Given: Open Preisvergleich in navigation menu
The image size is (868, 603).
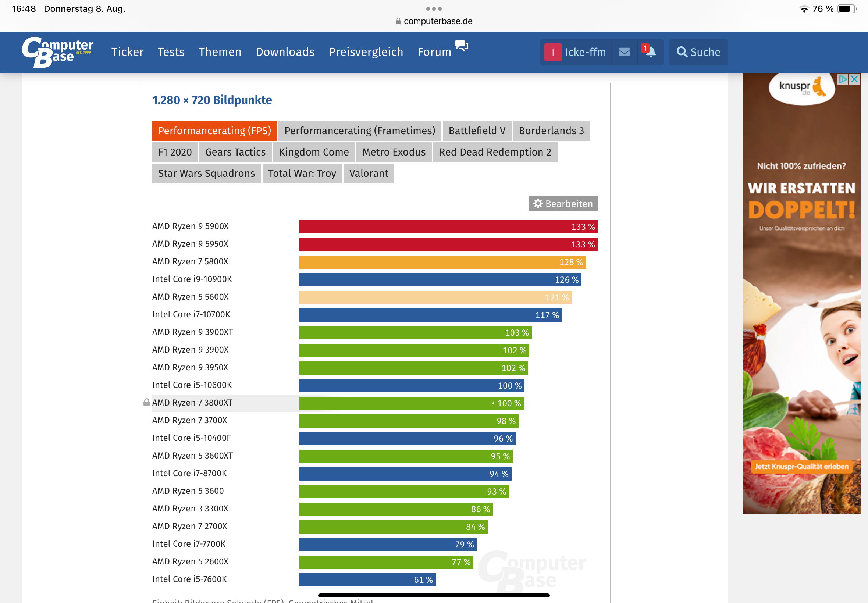Looking at the screenshot, I should click(366, 52).
